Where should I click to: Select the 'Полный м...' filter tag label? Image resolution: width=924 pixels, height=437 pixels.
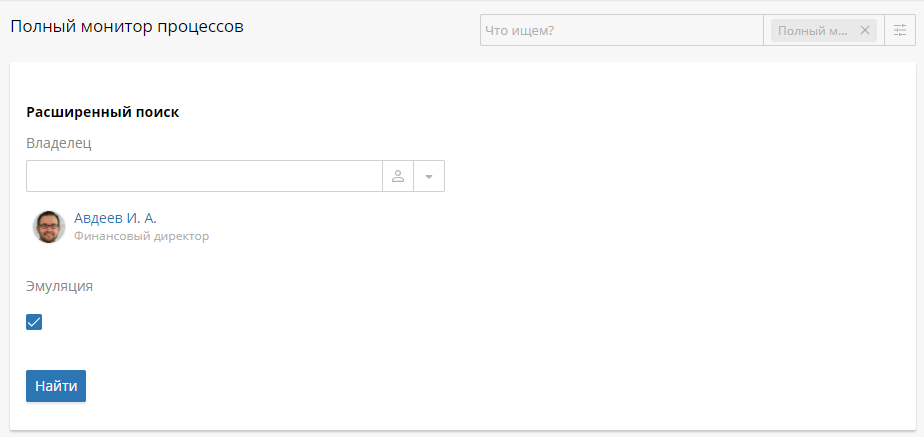pos(813,31)
